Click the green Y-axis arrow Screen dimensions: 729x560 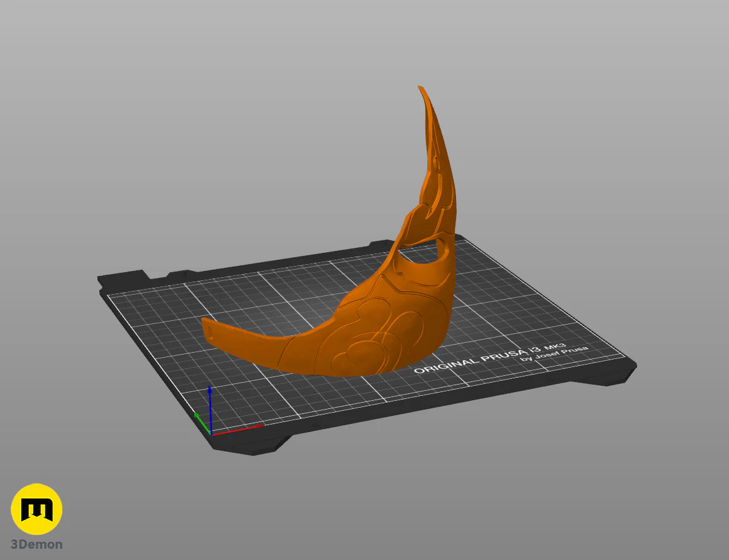202,423
